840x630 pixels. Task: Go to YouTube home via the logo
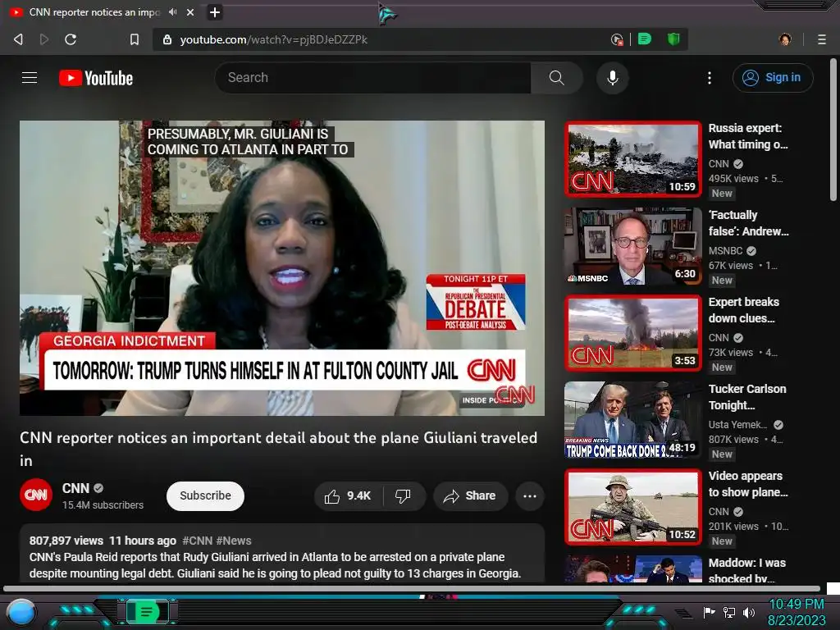[96, 78]
